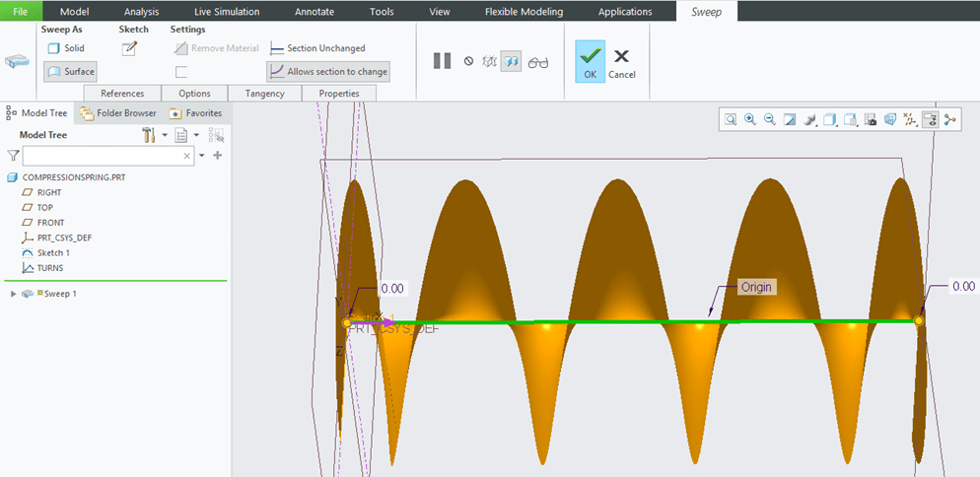Image resolution: width=980 pixels, height=477 pixels.
Task: Click the Zoom In magnifier icon
Action: point(750,119)
